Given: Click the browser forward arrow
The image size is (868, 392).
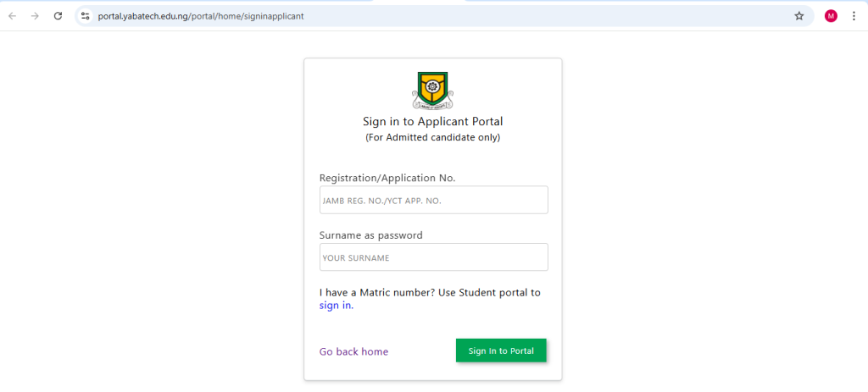Looking at the screenshot, I should coord(35,16).
